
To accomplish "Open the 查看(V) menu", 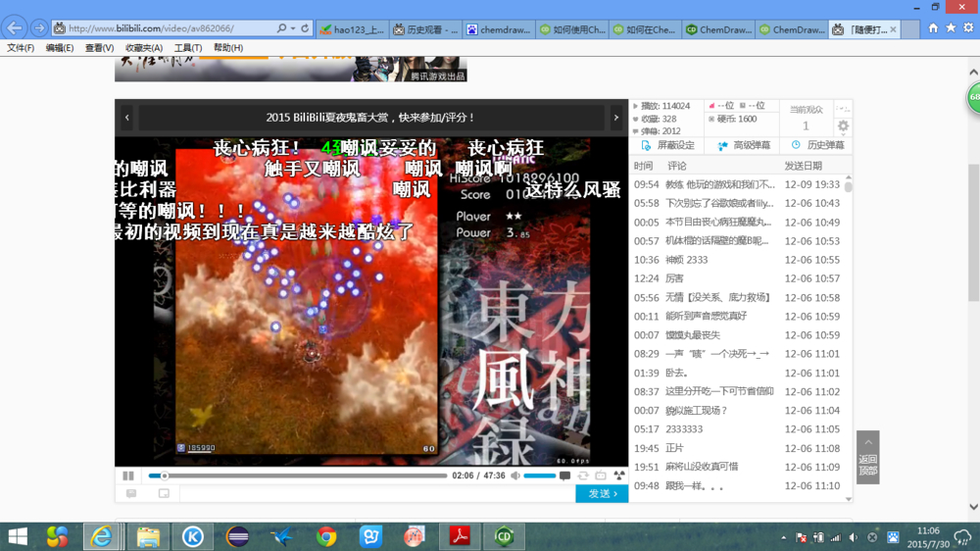I will [99, 47].
